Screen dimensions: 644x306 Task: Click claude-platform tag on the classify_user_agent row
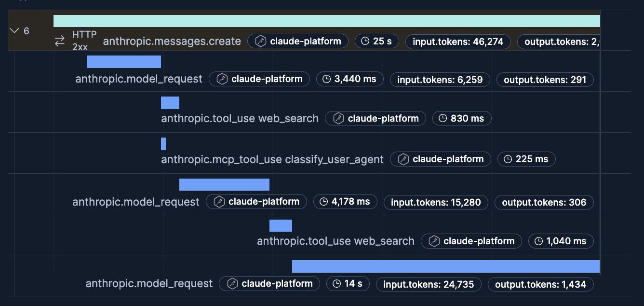(x=441, y=159)
